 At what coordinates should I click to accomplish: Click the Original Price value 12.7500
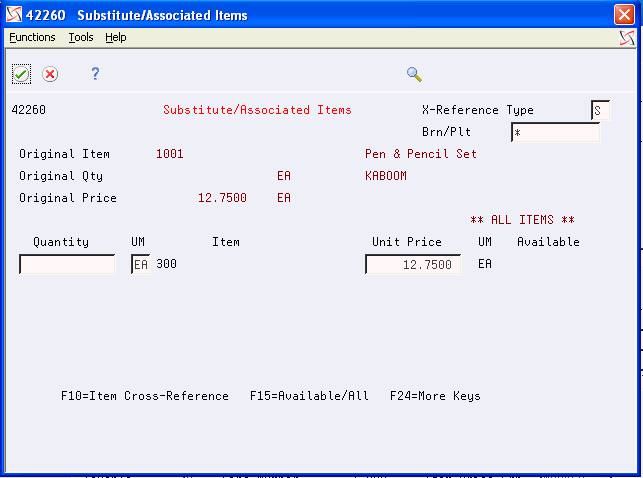pos(222,198)
